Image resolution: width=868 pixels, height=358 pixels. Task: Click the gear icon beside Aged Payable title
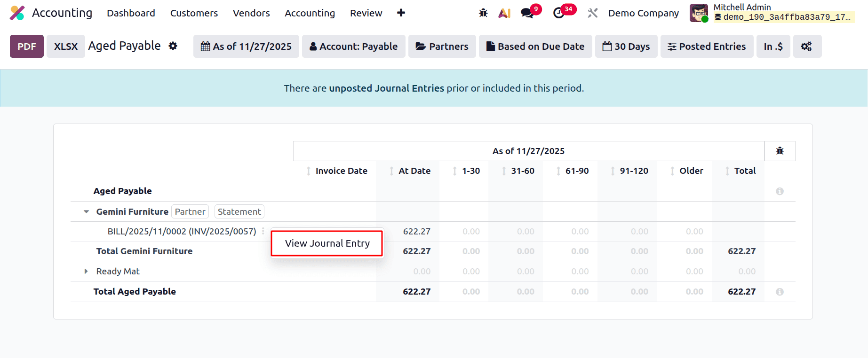[173, 46]
